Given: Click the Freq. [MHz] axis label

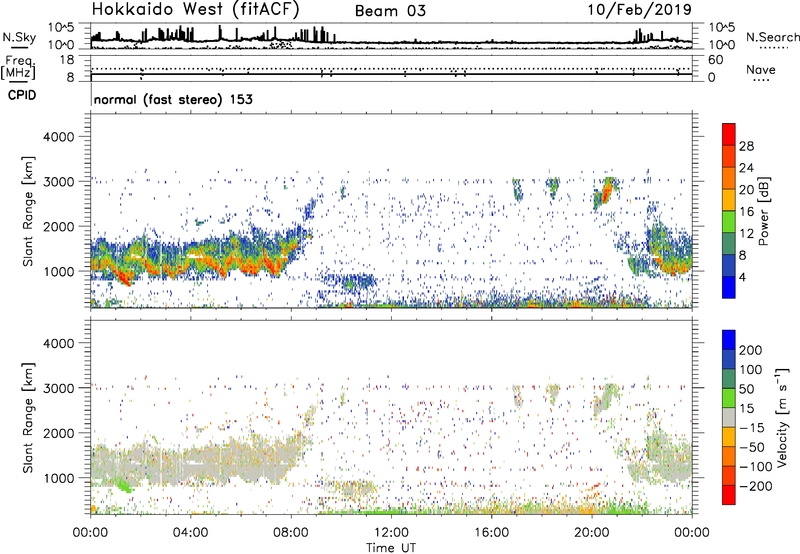Looking at the screenshot, I should coord(18,67).
